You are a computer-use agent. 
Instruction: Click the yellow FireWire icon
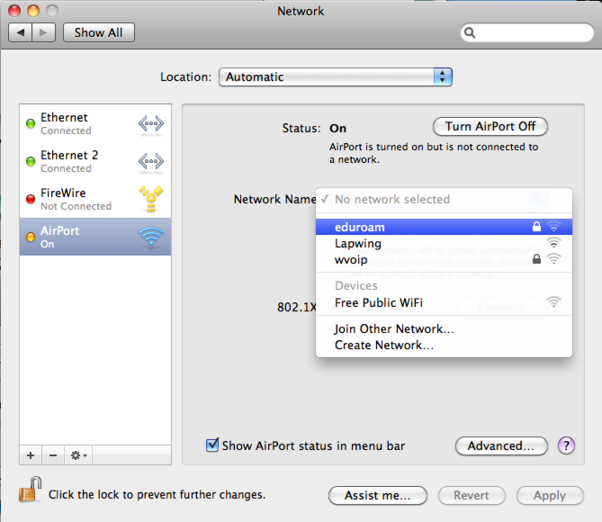pos(151,199)
